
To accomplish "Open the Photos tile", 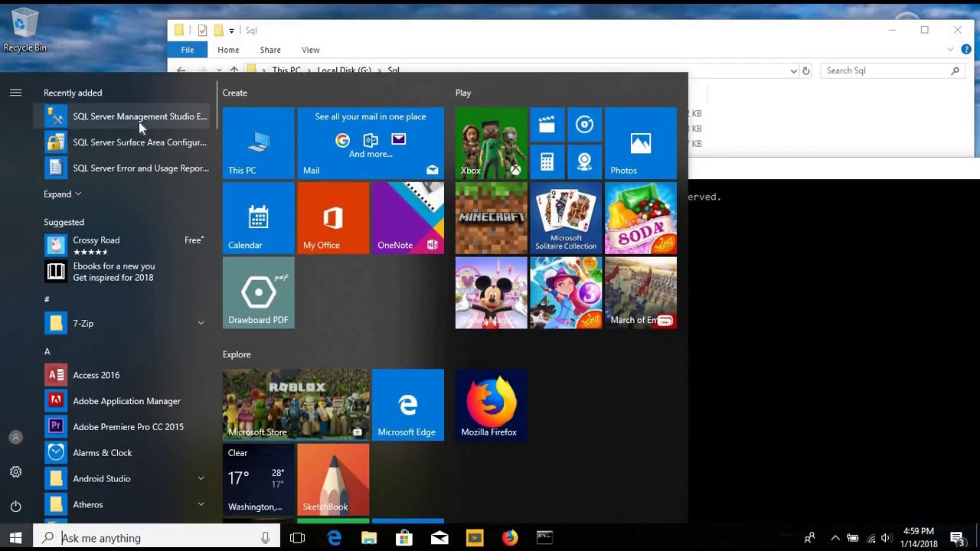I will click(641, 143).
